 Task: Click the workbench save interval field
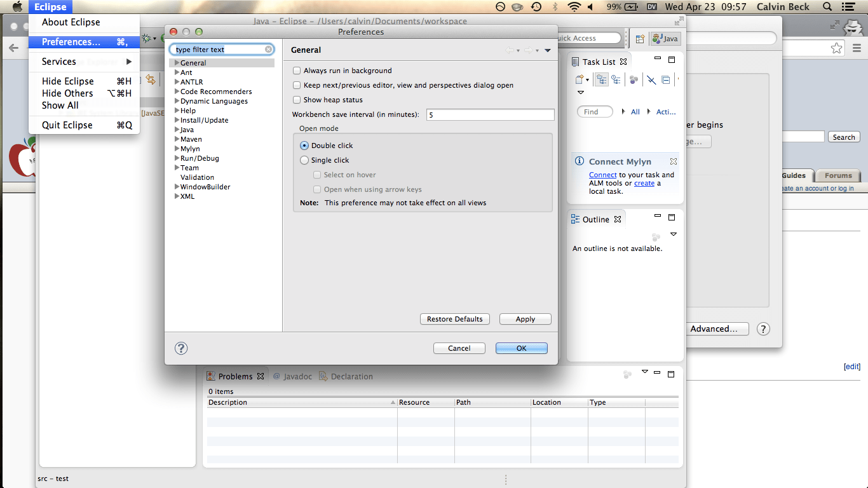click(x=489, y=114)
